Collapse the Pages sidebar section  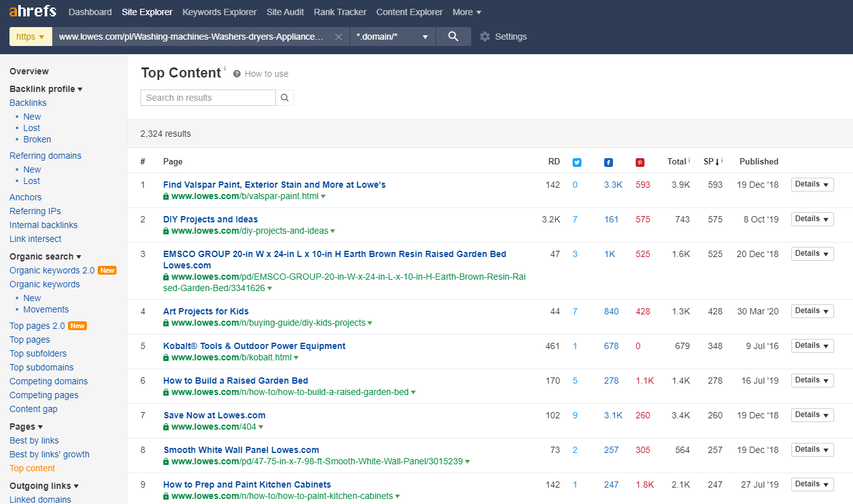pos(26,427)
